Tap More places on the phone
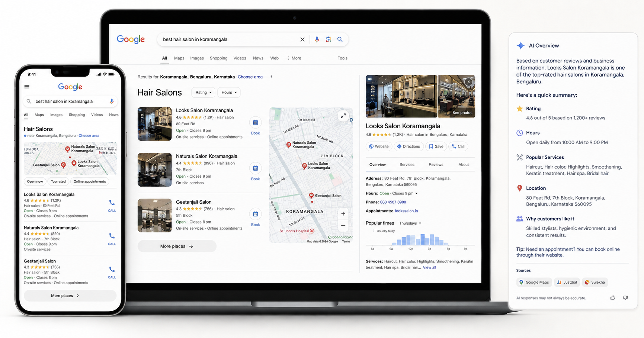The width and height of the screenshot is (644, 338). tap(70, 296)
